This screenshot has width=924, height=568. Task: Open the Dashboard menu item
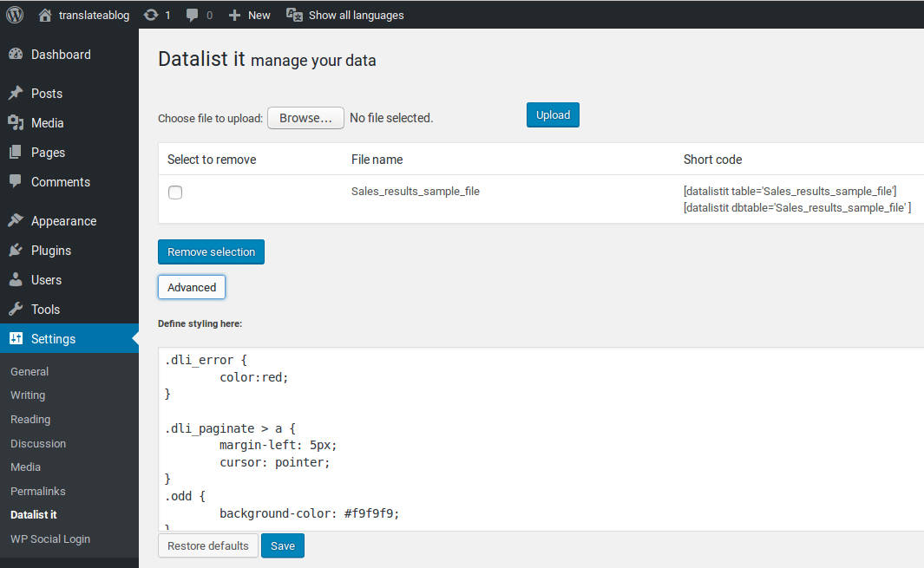(x=61, y=55)
